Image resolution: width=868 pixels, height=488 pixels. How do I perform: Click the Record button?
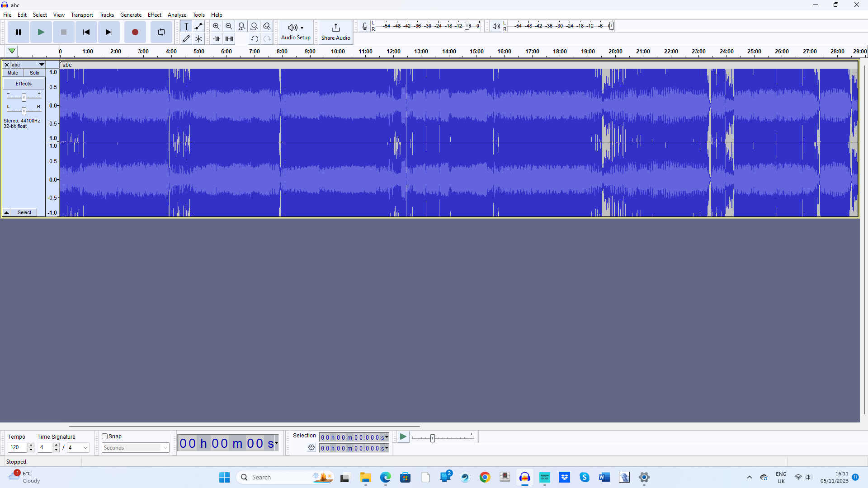(135, 32)
